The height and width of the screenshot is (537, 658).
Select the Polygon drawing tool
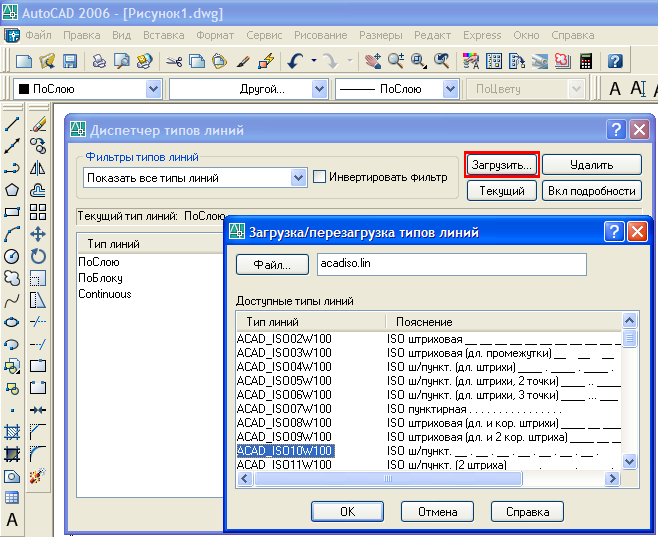pyautogui.click(x=12, y=190)
